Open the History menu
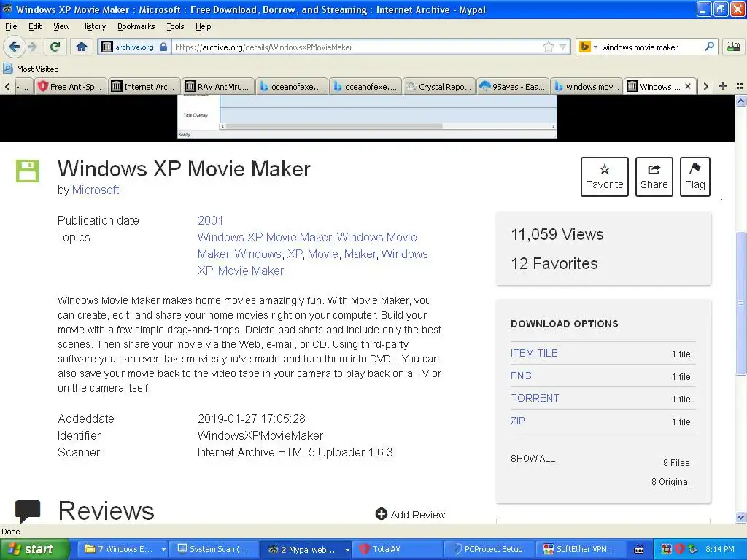Image resolution: width=747 pixels, height=560 pixels. 93,26
